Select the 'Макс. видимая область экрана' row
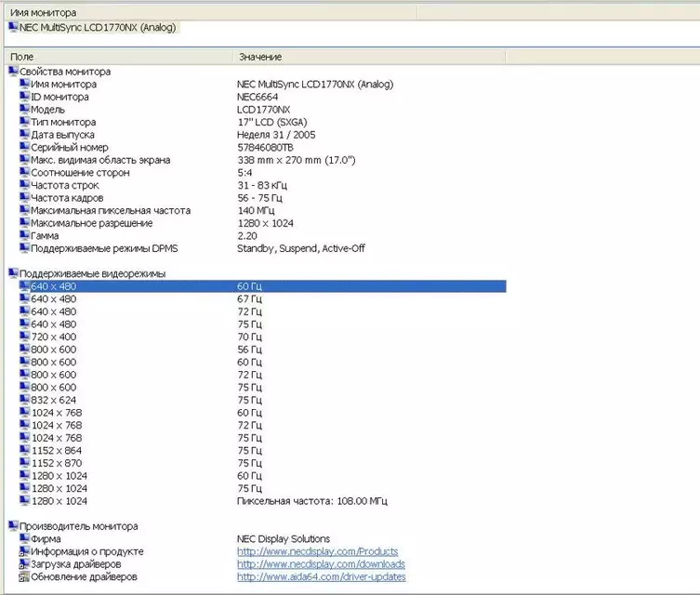 [x=262, y=160]
